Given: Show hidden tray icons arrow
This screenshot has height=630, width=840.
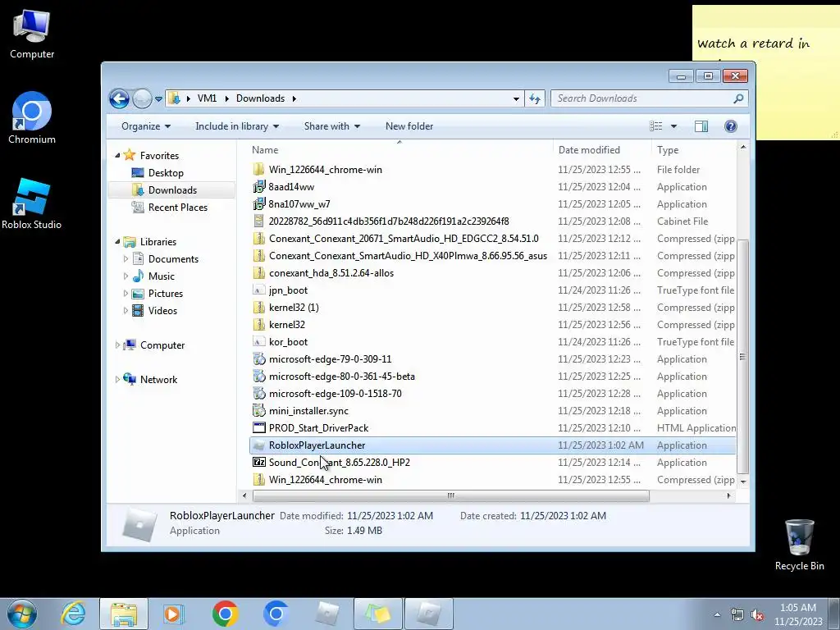Looking at the screenshot, I should (717, 615).
